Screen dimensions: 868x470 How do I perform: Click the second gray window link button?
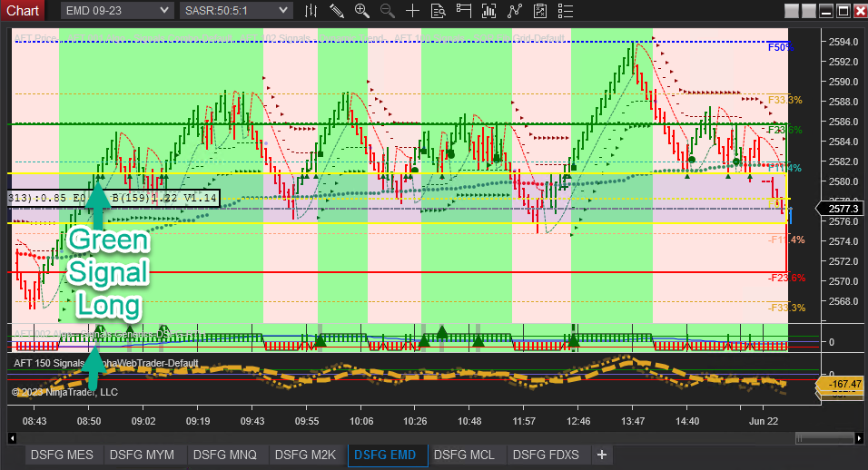809,11
